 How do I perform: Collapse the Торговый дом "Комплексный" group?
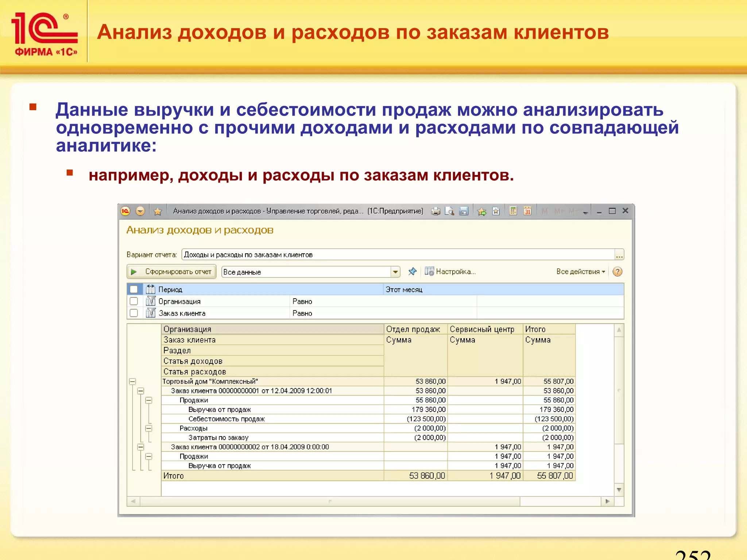click(132, 382)
